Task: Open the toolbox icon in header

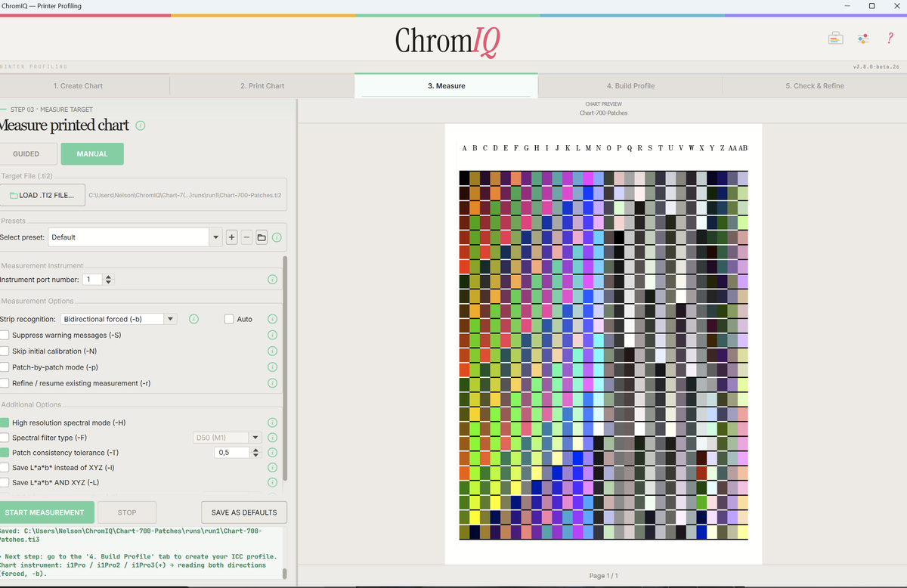Action: (x=835, y=38)
